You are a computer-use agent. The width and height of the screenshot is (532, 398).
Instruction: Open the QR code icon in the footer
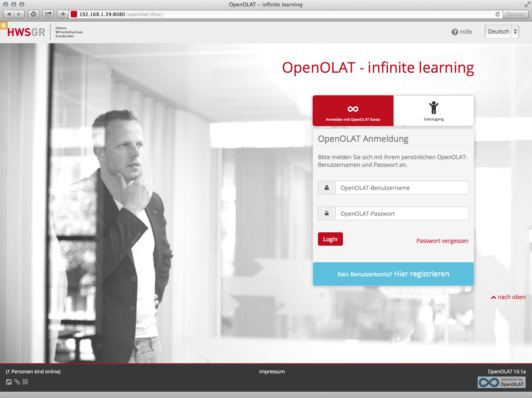25,381
